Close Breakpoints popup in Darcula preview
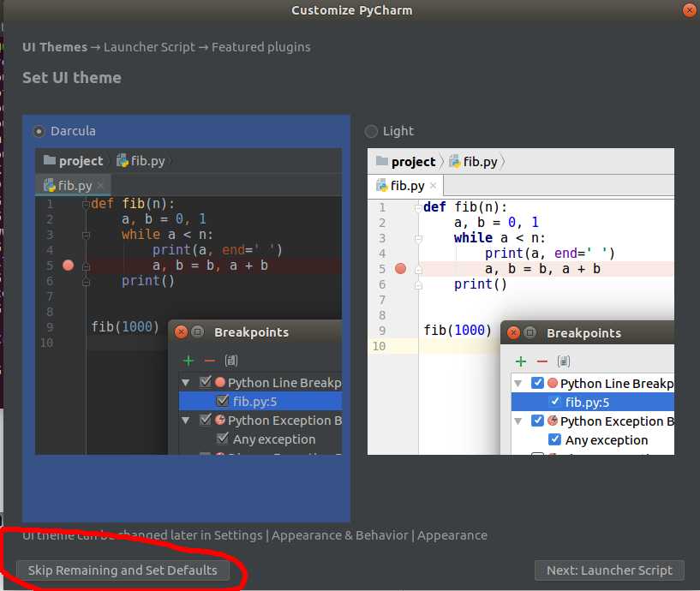The height and width of the screenshot is (591, 700). (181, 332)
